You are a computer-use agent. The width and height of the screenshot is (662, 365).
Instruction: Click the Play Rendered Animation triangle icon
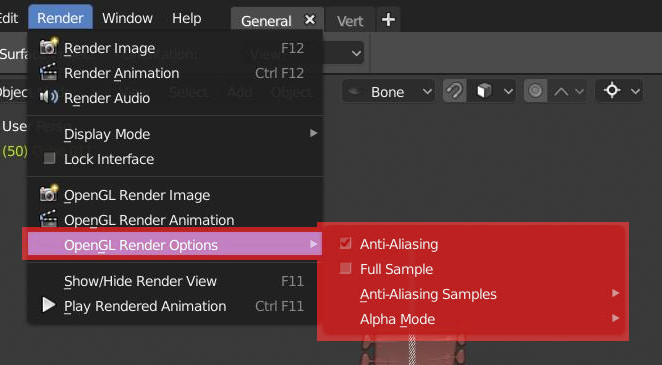coord(49,305)
